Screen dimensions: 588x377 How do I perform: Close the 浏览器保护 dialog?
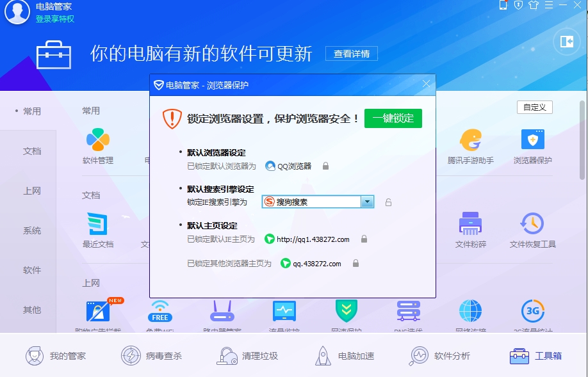click(x=426, y=84)
